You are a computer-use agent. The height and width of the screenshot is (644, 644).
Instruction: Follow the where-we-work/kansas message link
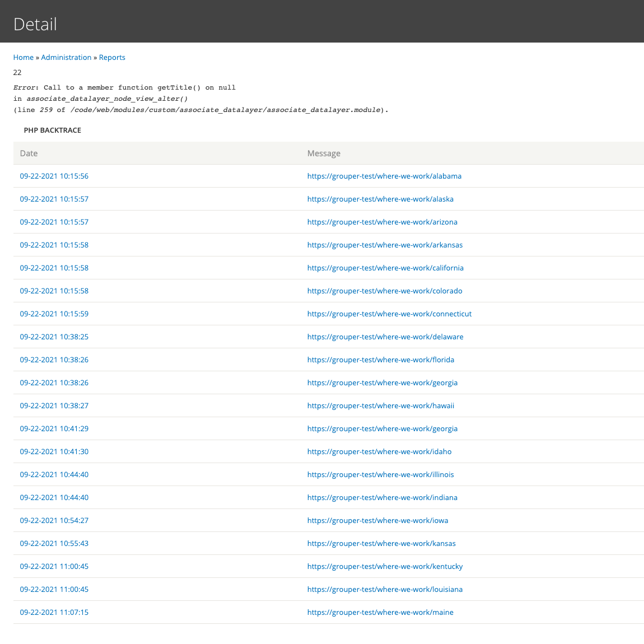[381, 544]
